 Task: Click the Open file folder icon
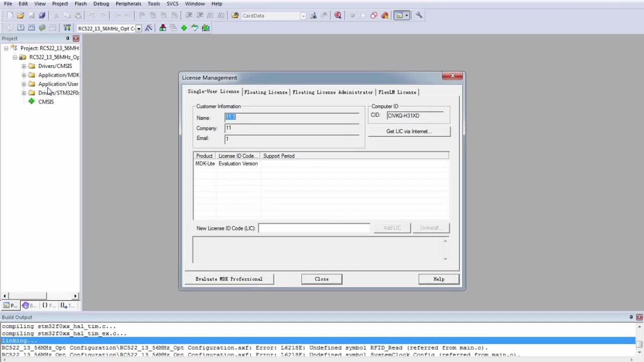pos(21,16)
